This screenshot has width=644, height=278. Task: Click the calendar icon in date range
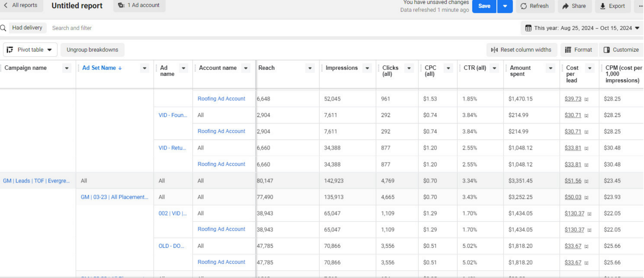click(x=528, y=28)
